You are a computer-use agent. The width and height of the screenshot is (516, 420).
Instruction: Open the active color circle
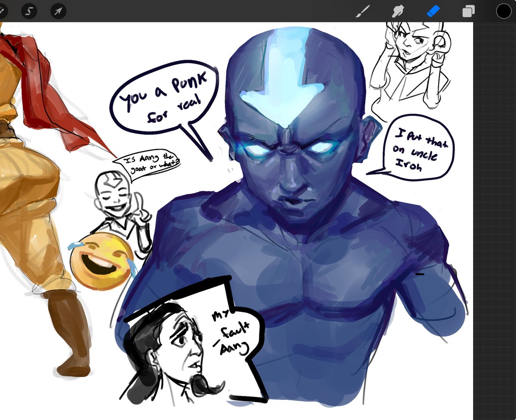click(504, 11)
